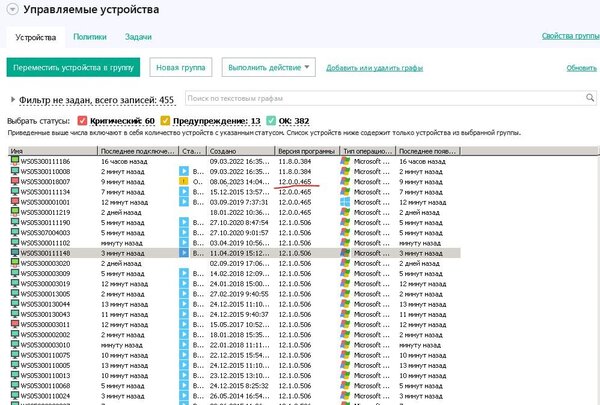Click the Новая группа button
The image size is (600, 405).
coord(180,67)
